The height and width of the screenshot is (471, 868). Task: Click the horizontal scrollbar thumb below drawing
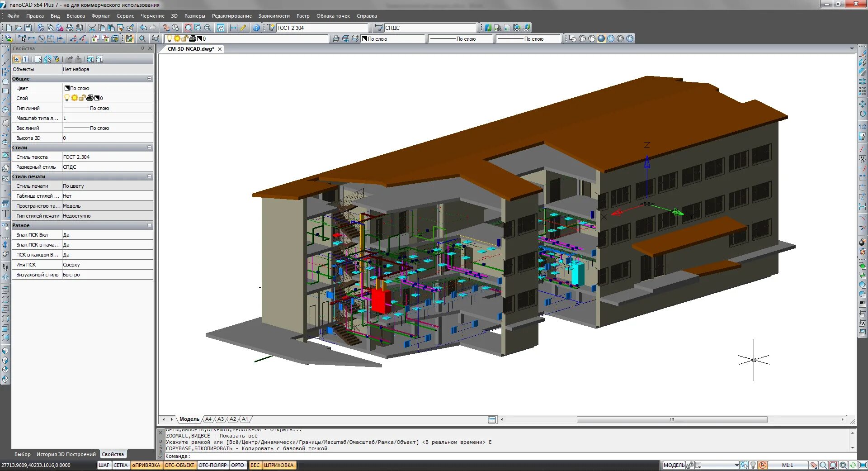pyautogui.click(x=672, y=419)
